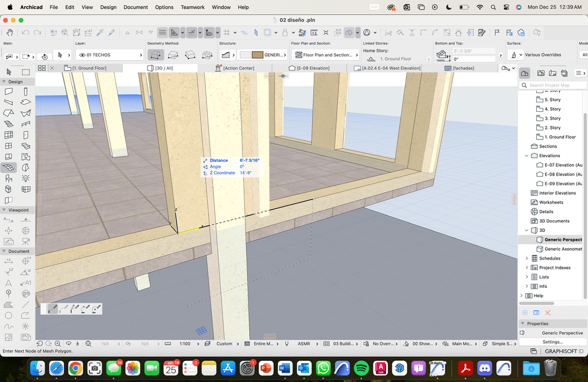
Task: Select the Eyedropper pick-up parameters tool
Action: [x=100, y=32]
